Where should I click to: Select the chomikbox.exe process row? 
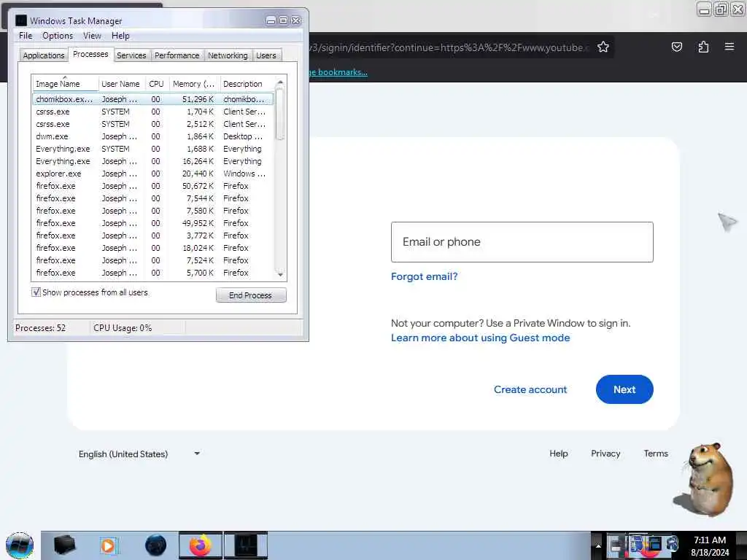pos(153,99)
